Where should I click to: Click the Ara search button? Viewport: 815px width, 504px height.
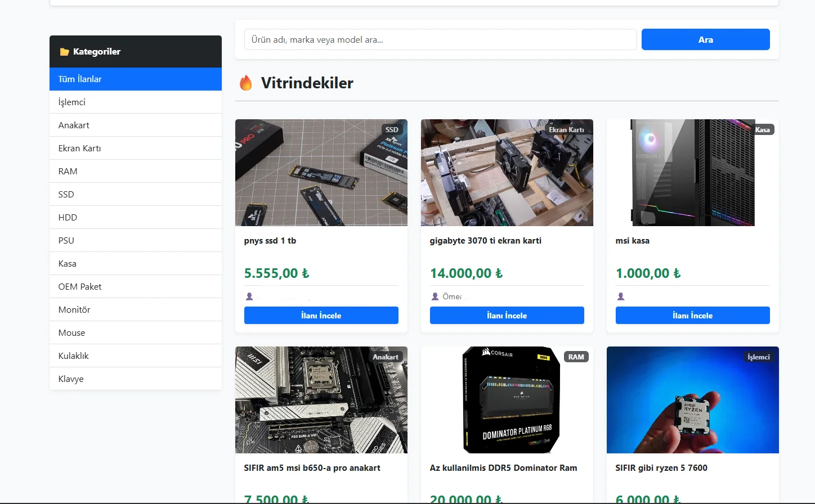click(x=705, y=39)
